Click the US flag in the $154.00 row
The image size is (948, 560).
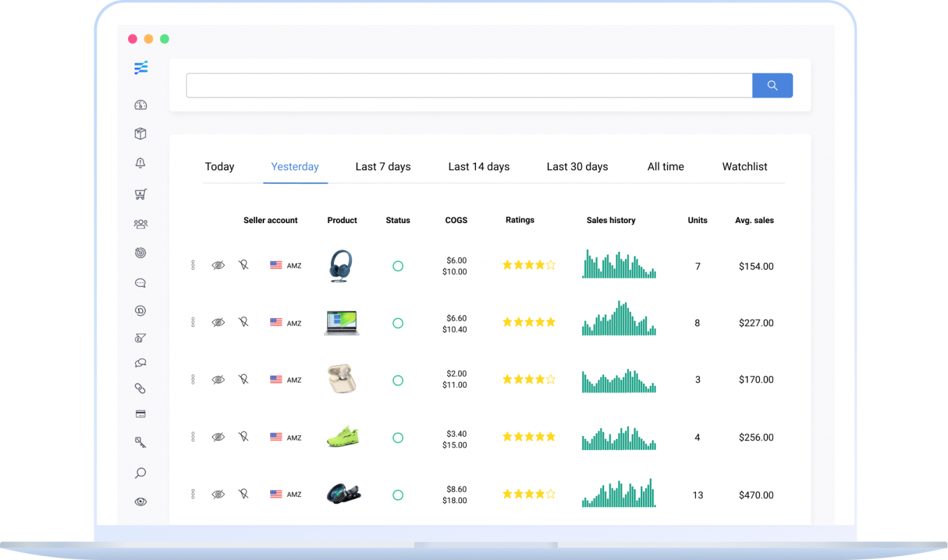tap(276, 265)
